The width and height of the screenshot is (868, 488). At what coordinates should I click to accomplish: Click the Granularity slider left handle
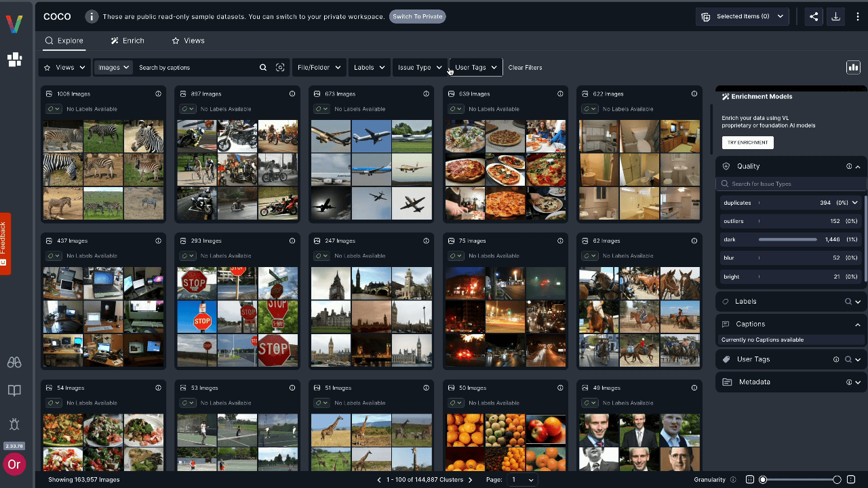(763, 480)
